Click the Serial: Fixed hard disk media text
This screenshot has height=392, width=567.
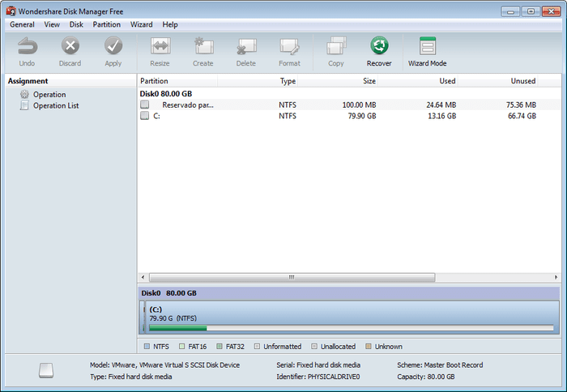click(318, 365)
